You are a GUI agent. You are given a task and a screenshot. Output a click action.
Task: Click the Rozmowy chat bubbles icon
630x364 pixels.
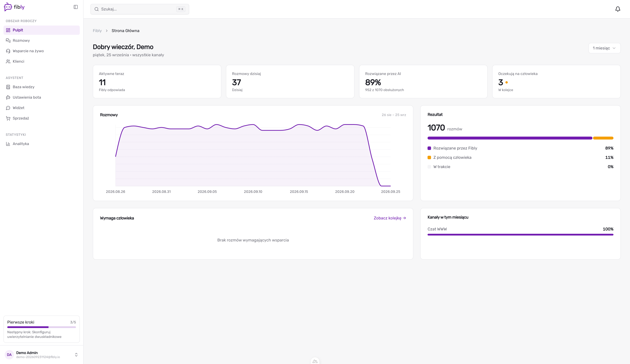8,40
